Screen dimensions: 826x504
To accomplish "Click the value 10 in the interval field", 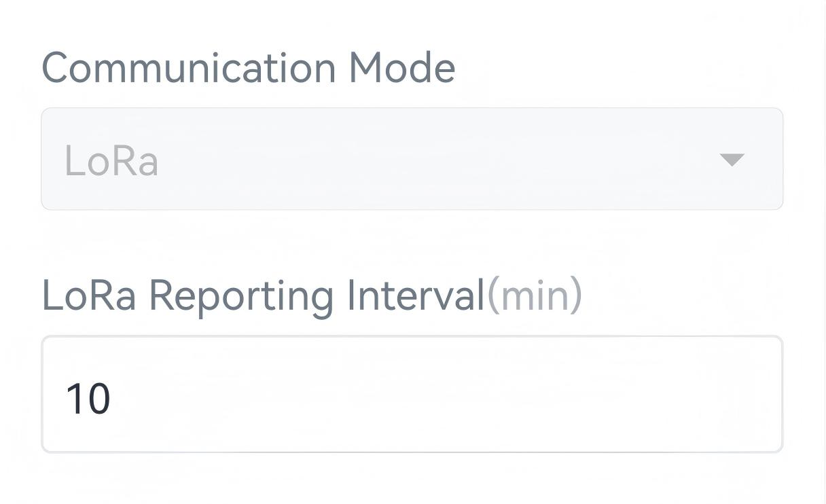I will pos(88,399).
